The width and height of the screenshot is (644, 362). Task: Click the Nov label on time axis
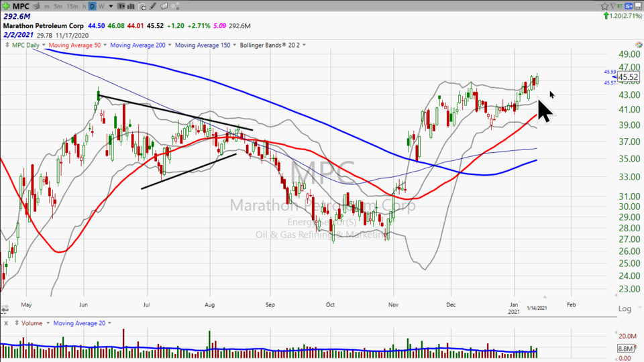tap(394, 305)
